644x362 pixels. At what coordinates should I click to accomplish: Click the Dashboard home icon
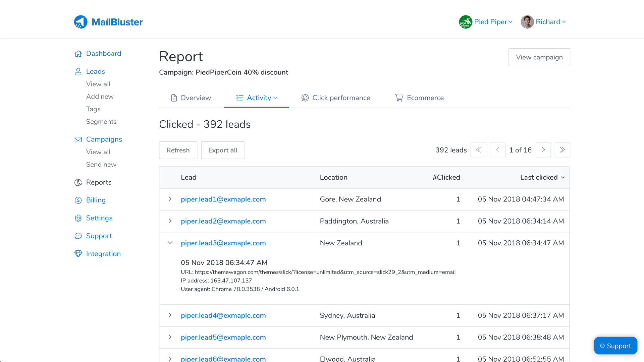point(78,54)
